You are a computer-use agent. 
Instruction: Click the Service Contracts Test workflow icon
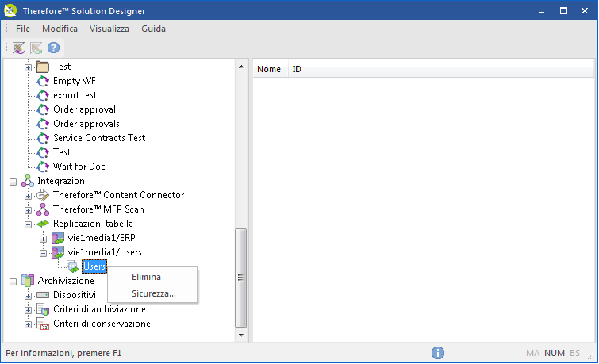[43, 138]
